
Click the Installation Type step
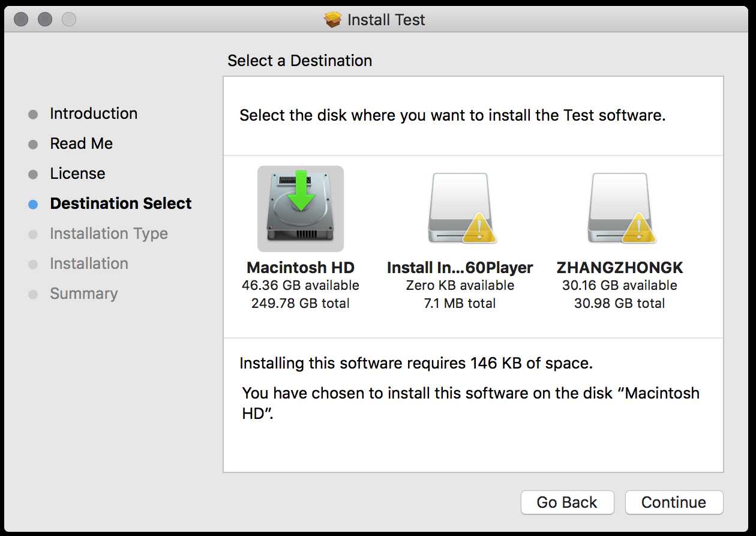point(109,233)
